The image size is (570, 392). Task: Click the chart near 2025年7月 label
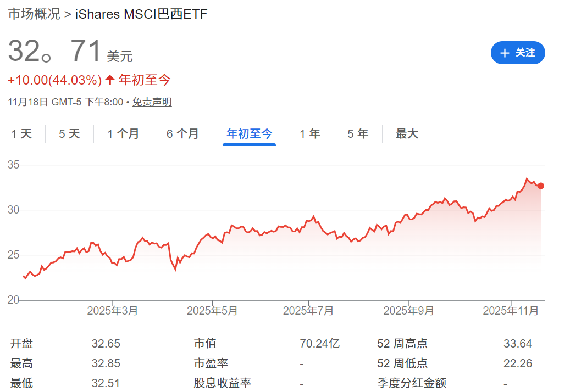click(x=309, y=231)
